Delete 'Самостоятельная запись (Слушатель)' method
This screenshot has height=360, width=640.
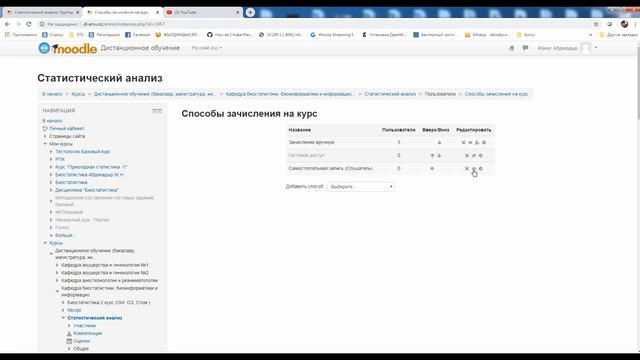pyautogui.click(x=467, y=168)
